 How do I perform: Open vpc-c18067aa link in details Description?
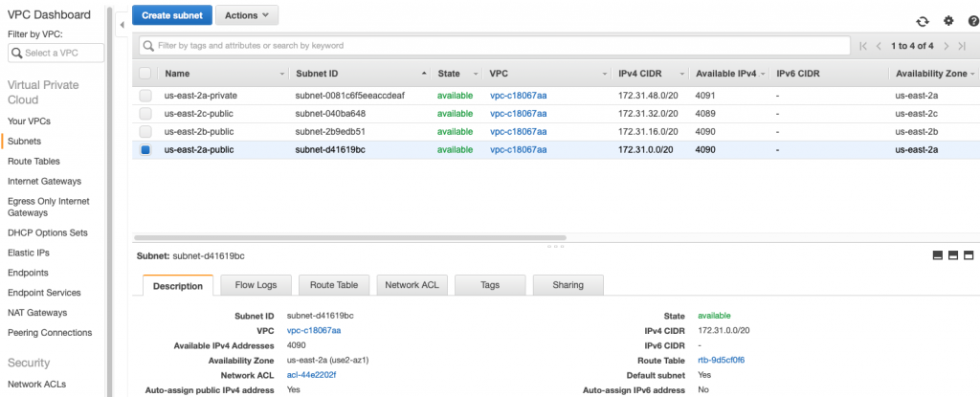tap(314, 330)
